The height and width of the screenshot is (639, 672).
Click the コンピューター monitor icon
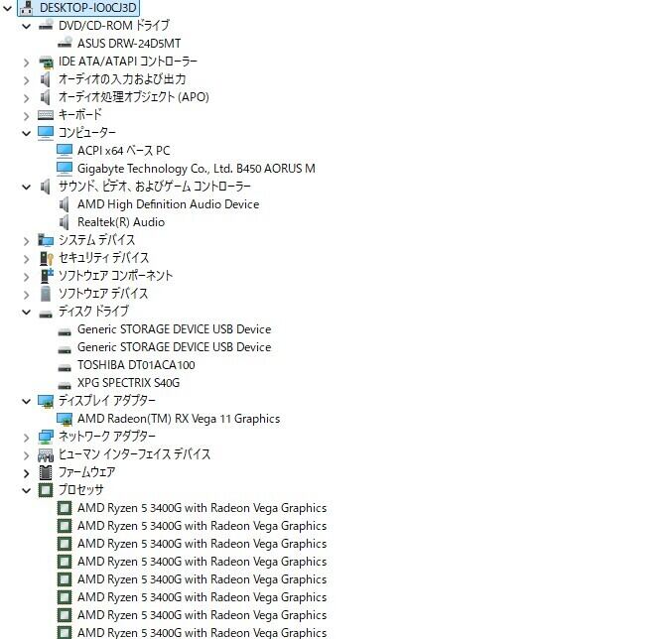[x=46, y=133]
